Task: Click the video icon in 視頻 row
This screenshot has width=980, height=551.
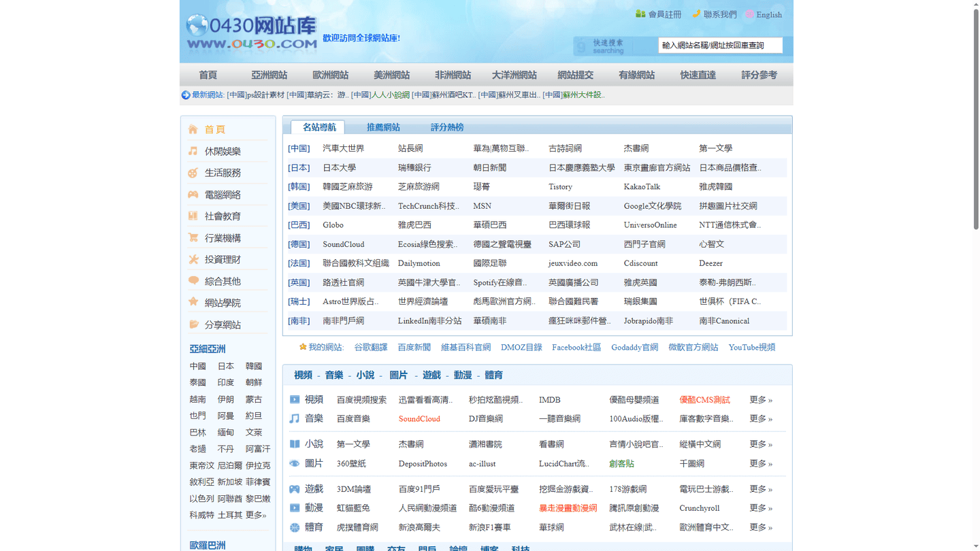Action: point(295,399)
